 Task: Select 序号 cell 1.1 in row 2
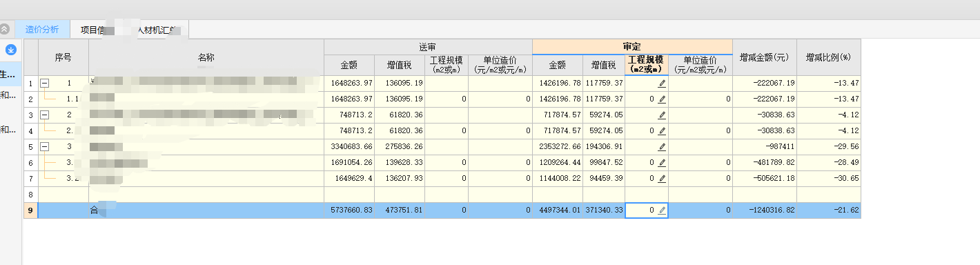pos(63,99)
